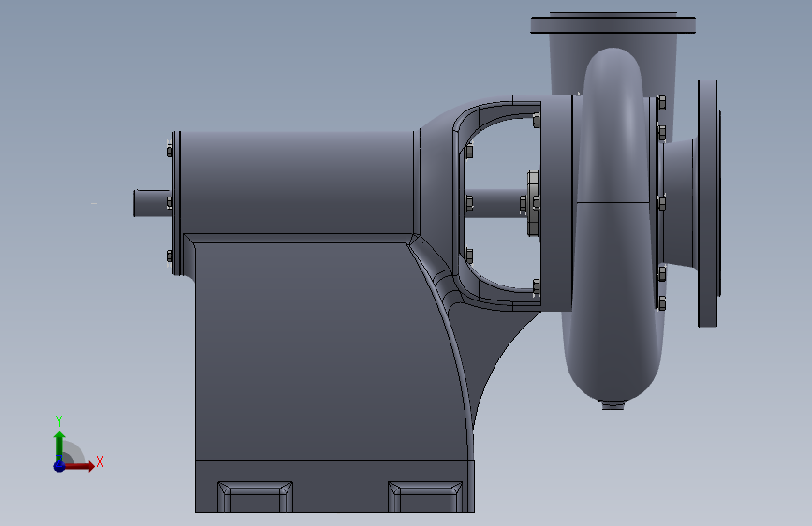Click the red X axis arrow of triad
The height and width of the screenshot is (526, 812).
tap(80, 466)
